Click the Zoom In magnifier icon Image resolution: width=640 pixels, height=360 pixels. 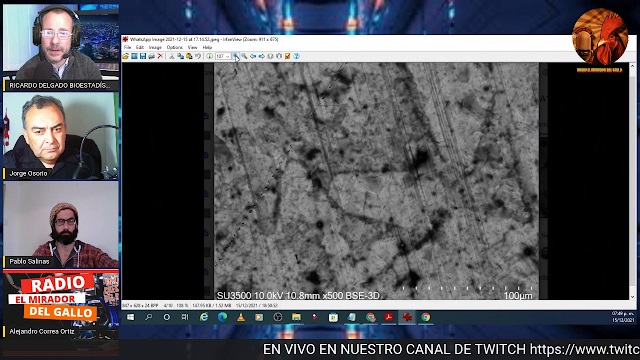pos(236,56)
